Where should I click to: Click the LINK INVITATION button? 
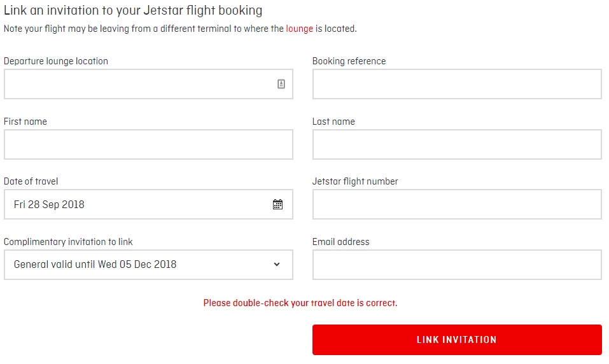[x=457, y=340]
